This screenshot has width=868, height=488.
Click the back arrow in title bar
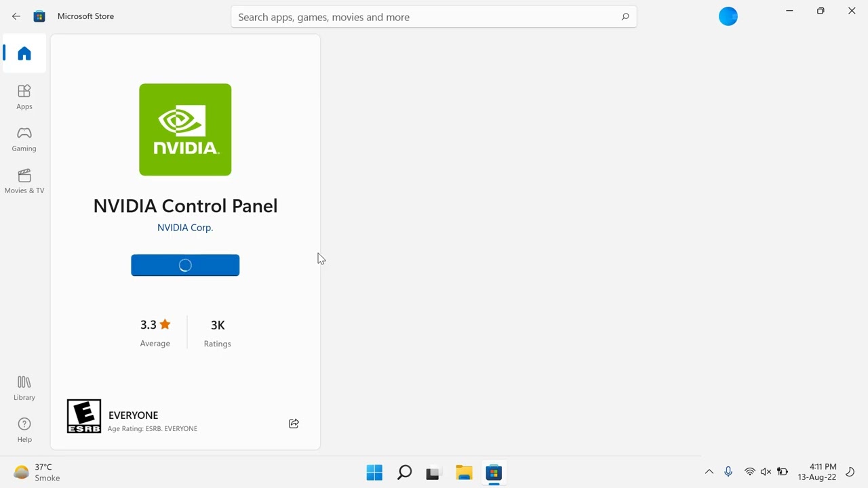tap(16, 16)
